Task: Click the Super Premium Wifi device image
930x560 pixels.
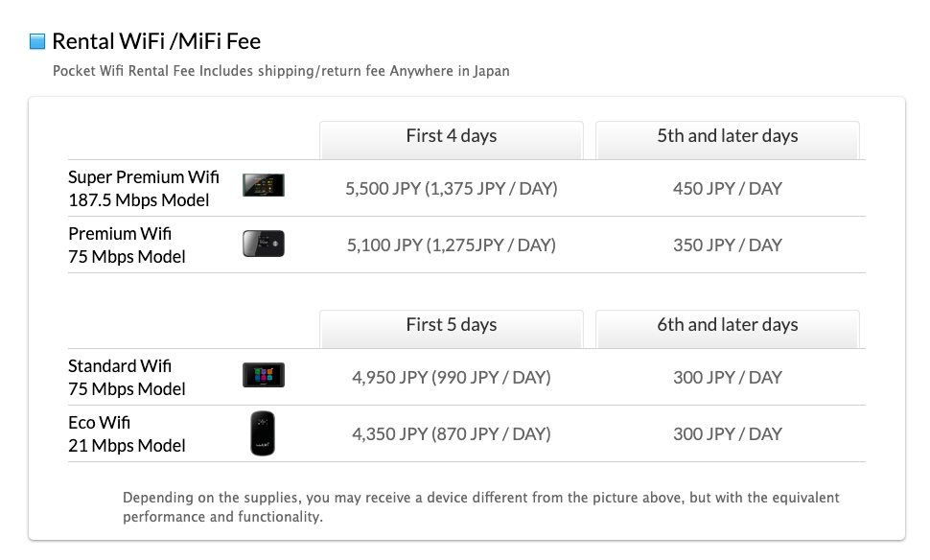Action: pos(264,185)
